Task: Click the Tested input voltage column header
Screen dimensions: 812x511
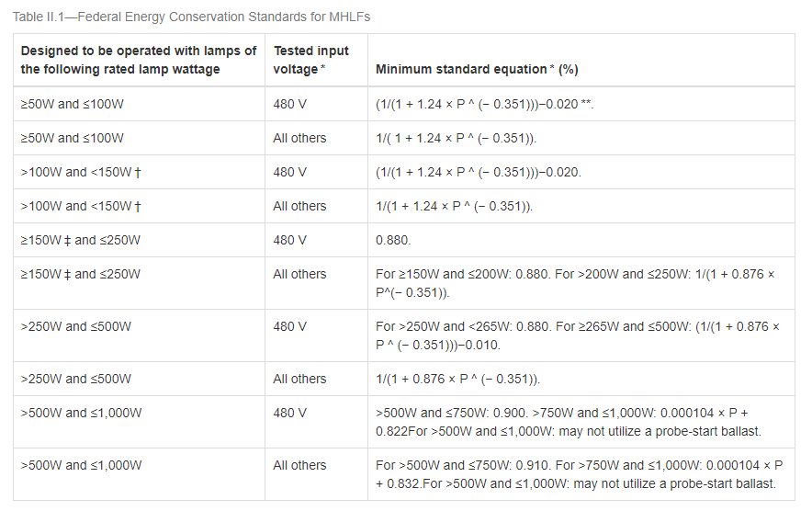Action: [x=310, y=60]
